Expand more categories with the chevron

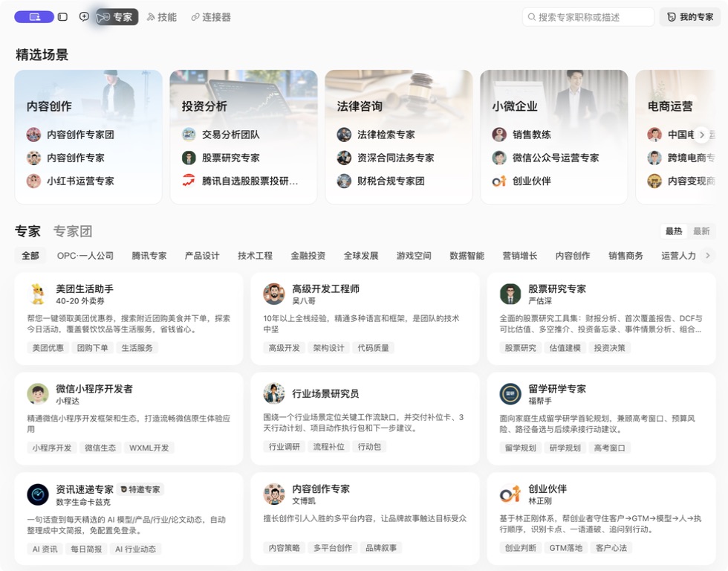coord(707,255)
